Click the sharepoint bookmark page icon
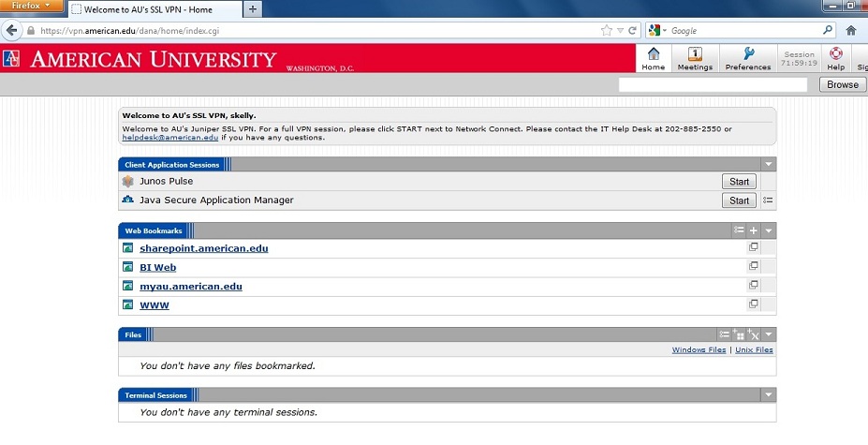The height and width of the screenshot is (445, 868). pos(128,247)
